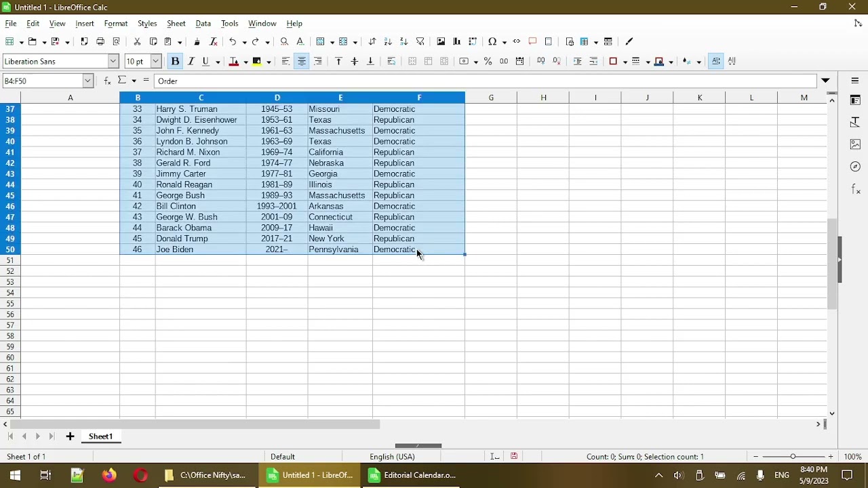Click the Print icon

(x=100, y=41)
